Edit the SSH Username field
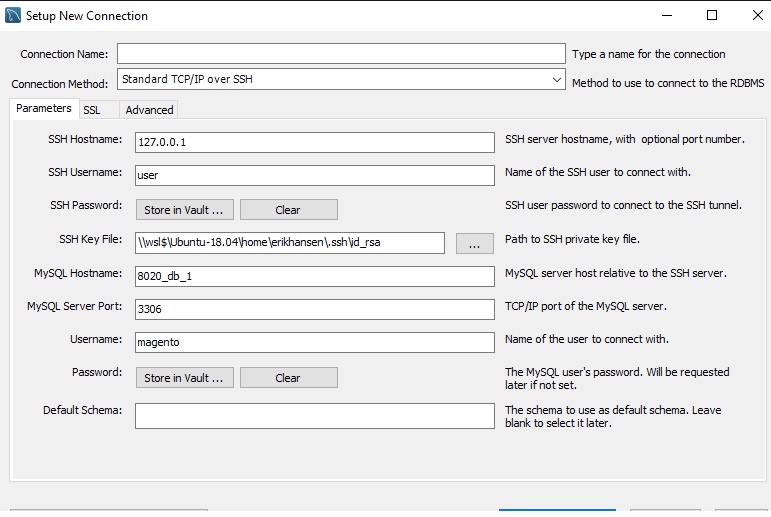This screenshot has height=517, width=771. pyautogui.click(x=315, y=175)
